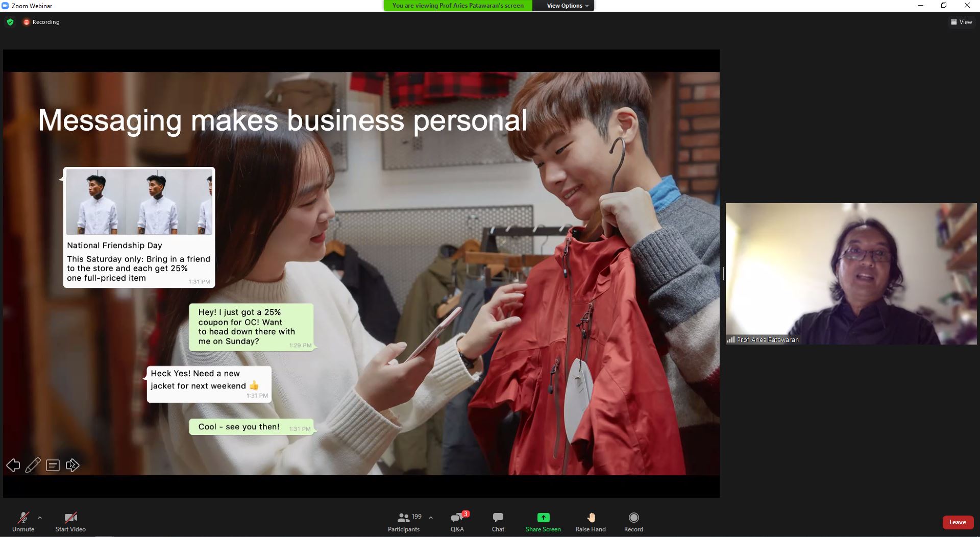
Task: Click the Zoom Webinar app icon
Action: tap(5, 6)
